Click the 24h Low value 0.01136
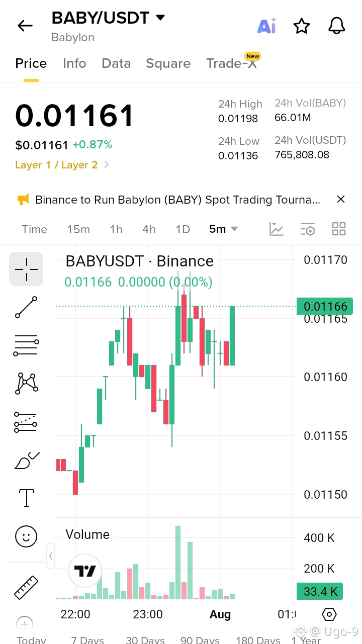The height and width of the screenshot is (644, 362). click(x=238, y=156)
